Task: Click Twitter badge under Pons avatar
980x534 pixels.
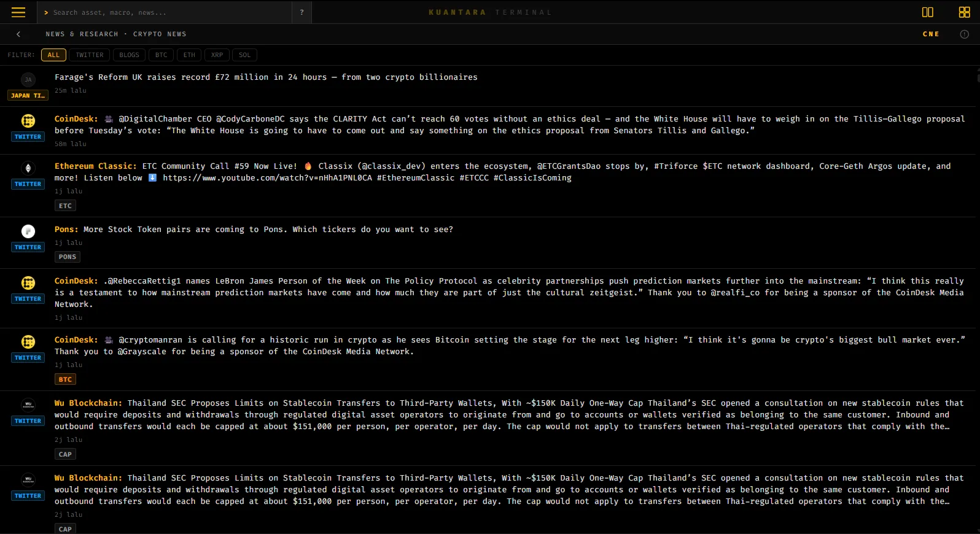Action: click(x=28, y=247)
